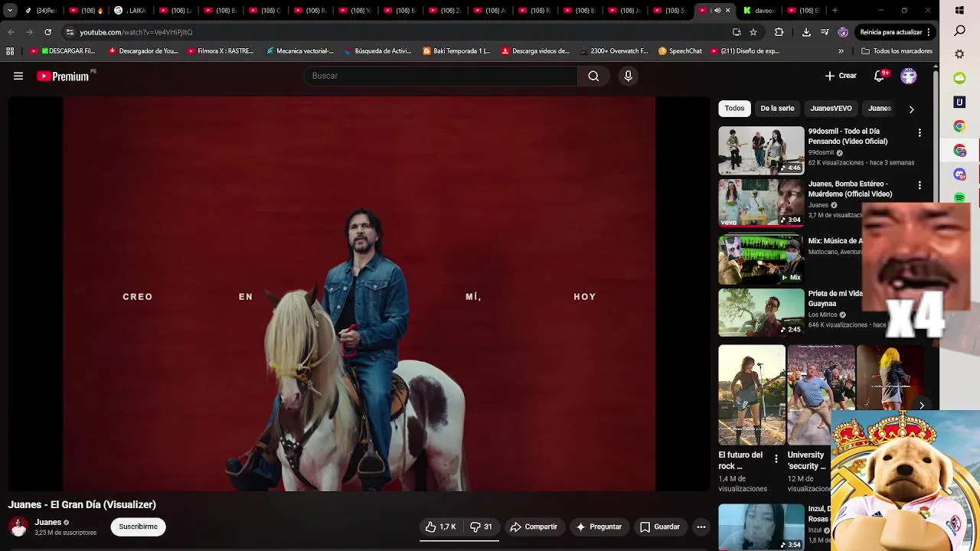Open Spotify from the taskbar
Viewport: 980px width, 551px height.
click(959, 198)
